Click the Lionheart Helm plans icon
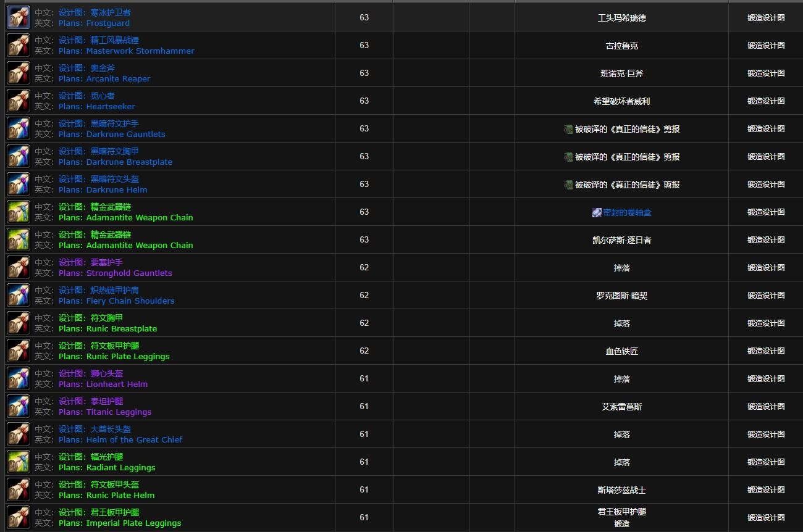The height and width of the screenshot is (532, 803). 19,379
